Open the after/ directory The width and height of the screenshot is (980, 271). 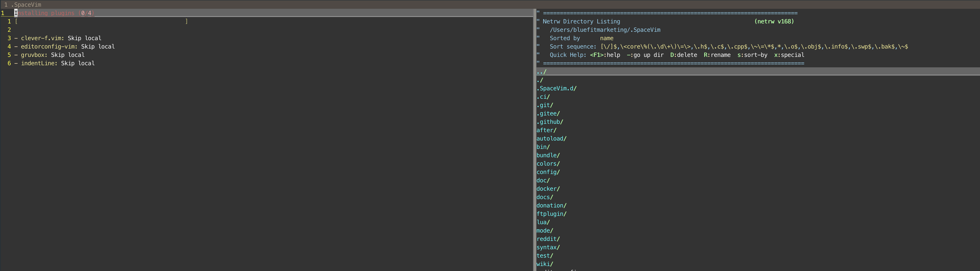click(546, 130)
